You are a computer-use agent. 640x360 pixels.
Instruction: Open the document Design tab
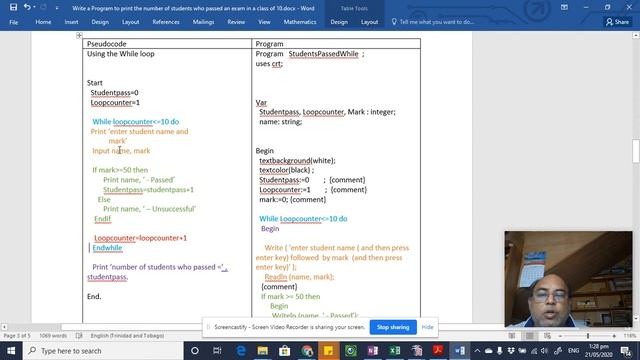pyautogui.click(x=100, y=22)
